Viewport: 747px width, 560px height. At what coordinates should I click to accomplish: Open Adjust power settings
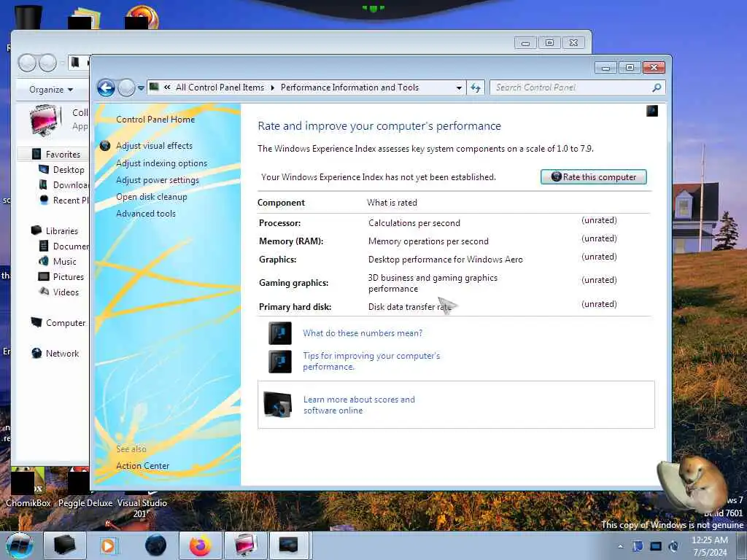coord(158,180)
